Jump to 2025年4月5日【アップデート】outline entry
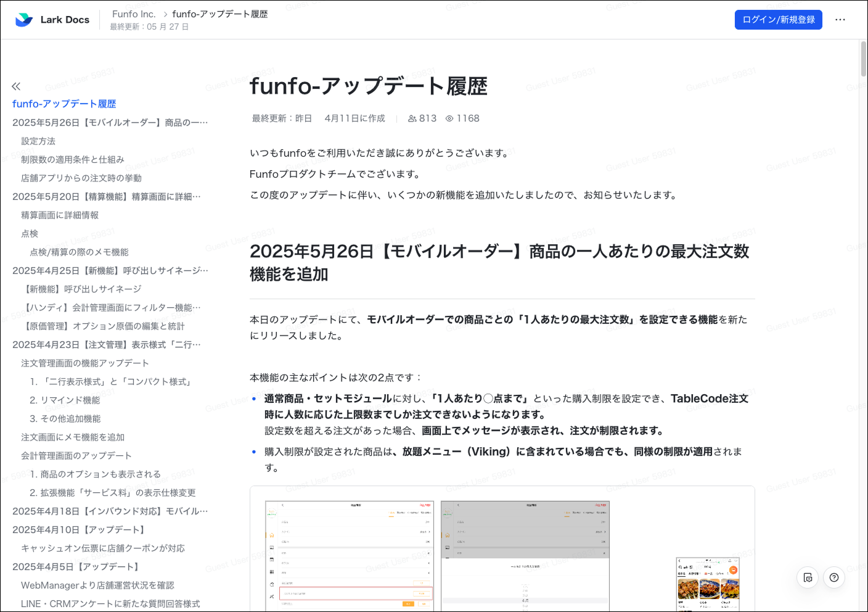This screenshot has height=612, width=868. click(77, 566)
